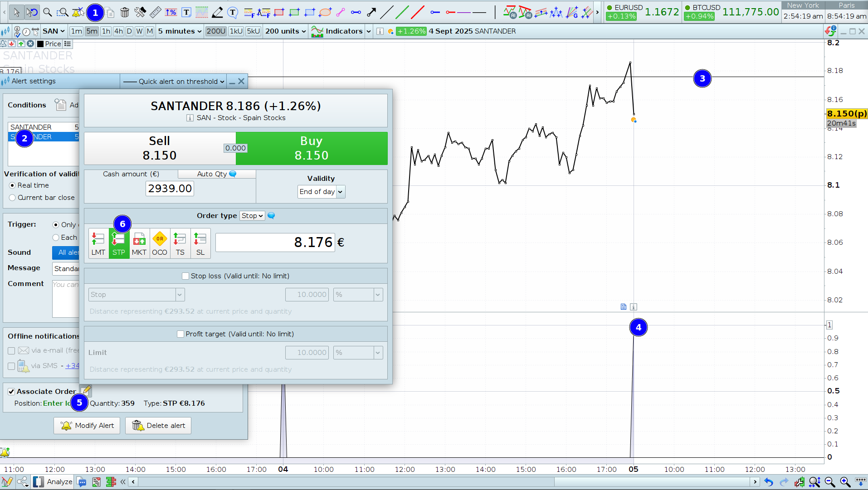
Task: Select the 1kU history units tab
Action: click(236, 31)
